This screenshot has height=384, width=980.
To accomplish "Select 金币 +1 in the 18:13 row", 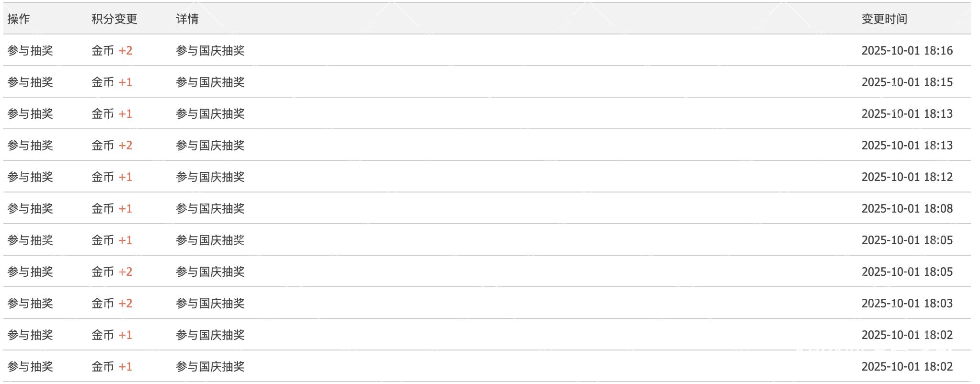I will click(112, 113).
